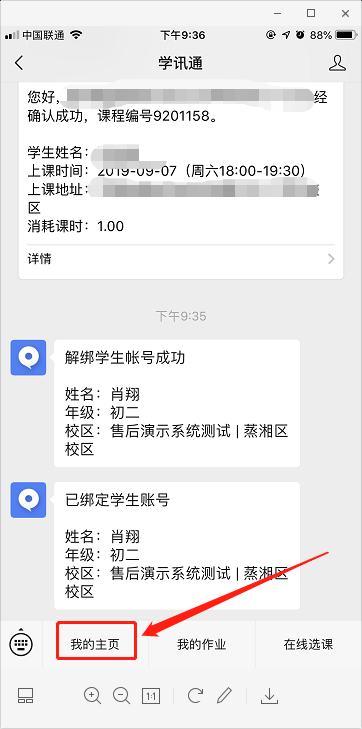Open the pencil edit tool

224,696
